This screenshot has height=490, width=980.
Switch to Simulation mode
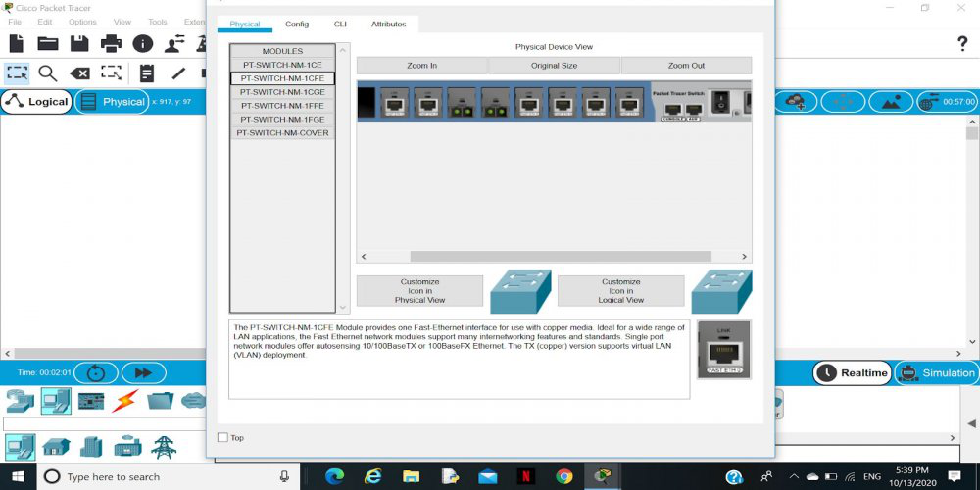(937, 372)
